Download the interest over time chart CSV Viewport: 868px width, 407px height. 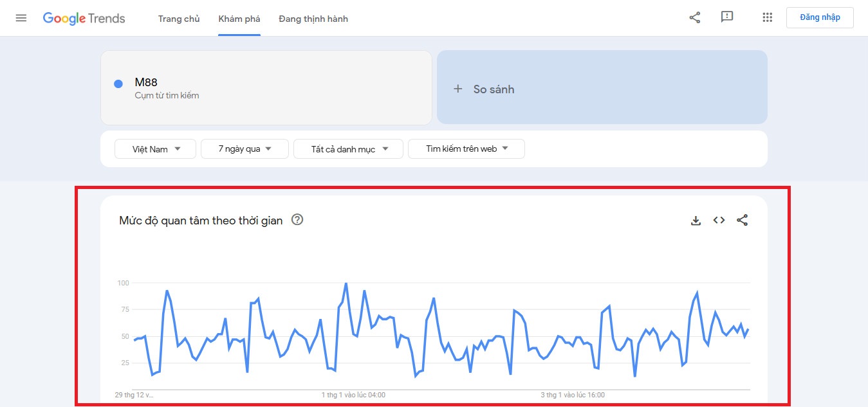696,221
